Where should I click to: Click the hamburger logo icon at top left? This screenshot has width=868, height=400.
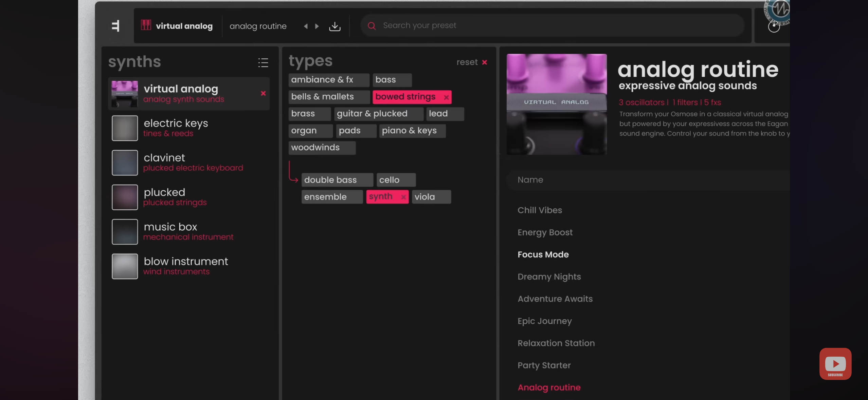pyautogui.click(x=115, y=26)
